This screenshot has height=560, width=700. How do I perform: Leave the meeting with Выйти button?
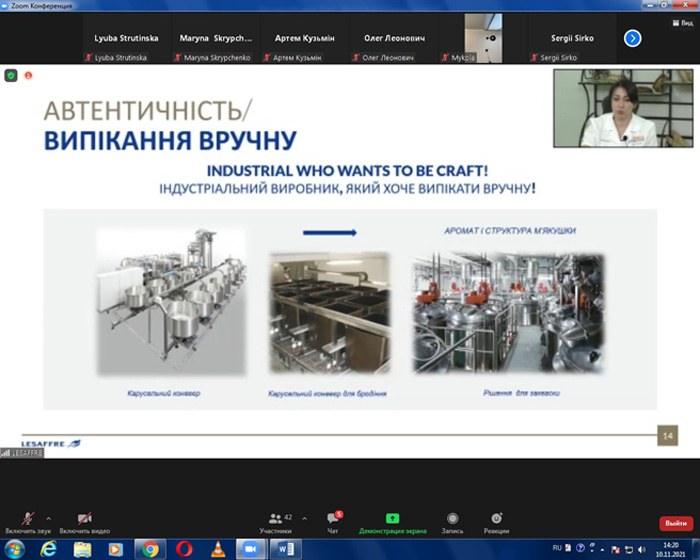click(676, 523)
